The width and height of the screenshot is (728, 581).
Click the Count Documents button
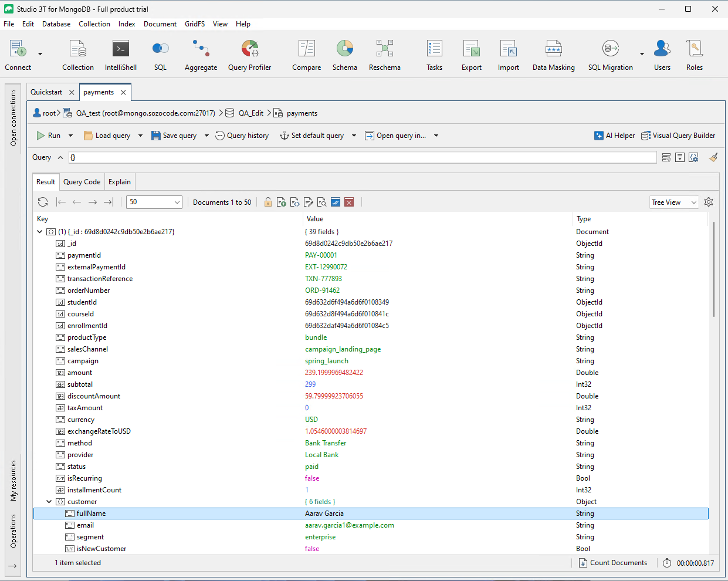point(613,563)
